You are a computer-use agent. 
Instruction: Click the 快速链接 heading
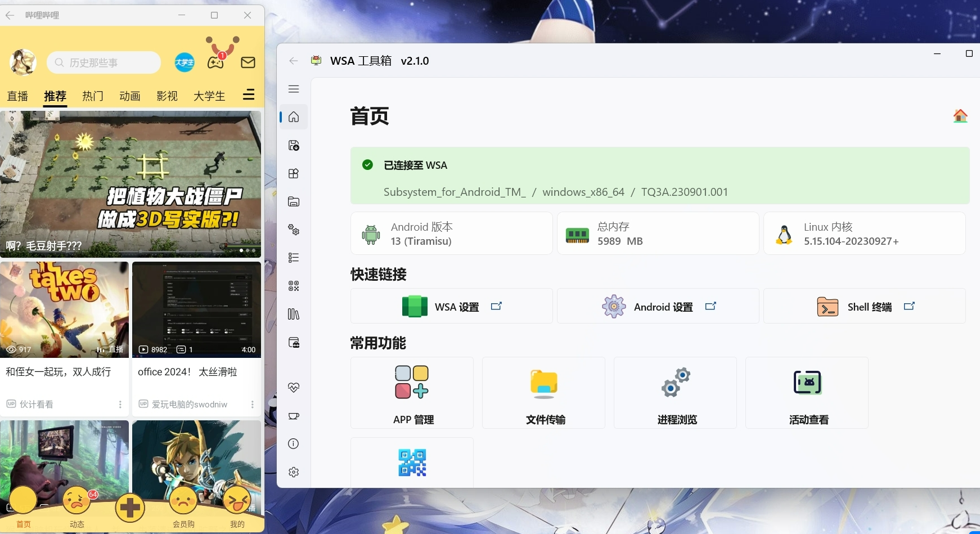379,275
